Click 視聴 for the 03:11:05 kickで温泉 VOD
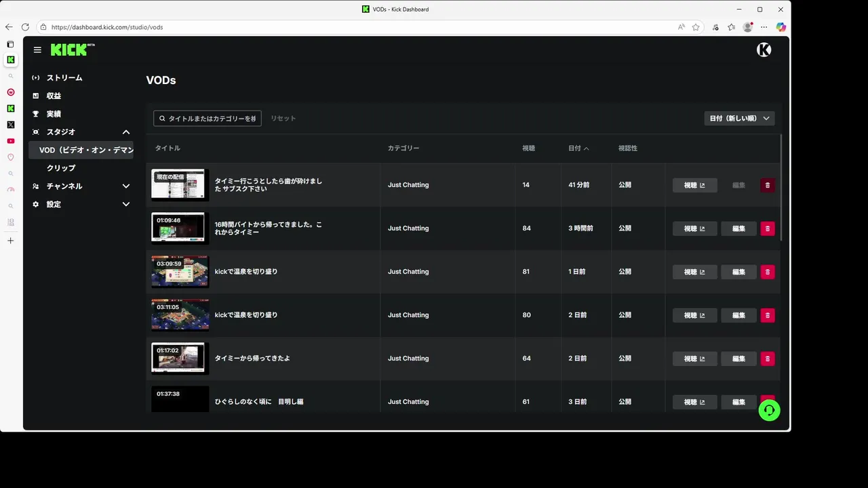 coord(694,315)
